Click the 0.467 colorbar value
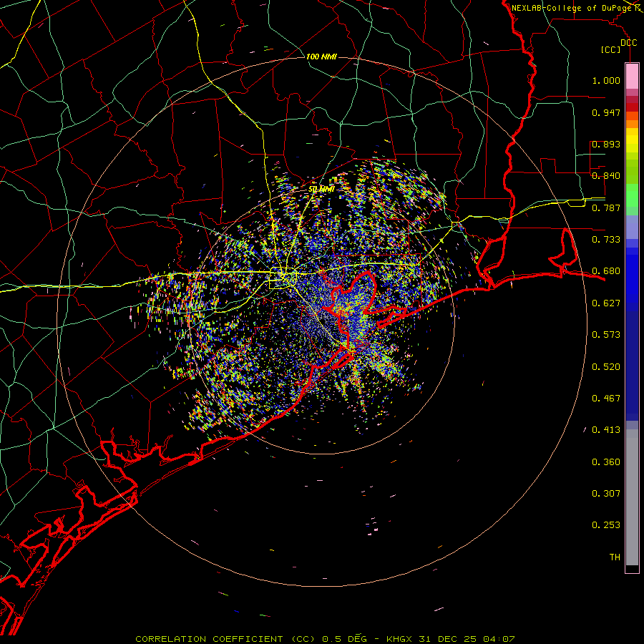 (606, 399)
